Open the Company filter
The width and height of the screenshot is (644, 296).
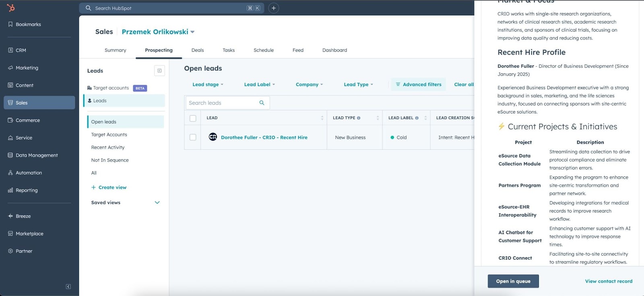coord(309,84)
